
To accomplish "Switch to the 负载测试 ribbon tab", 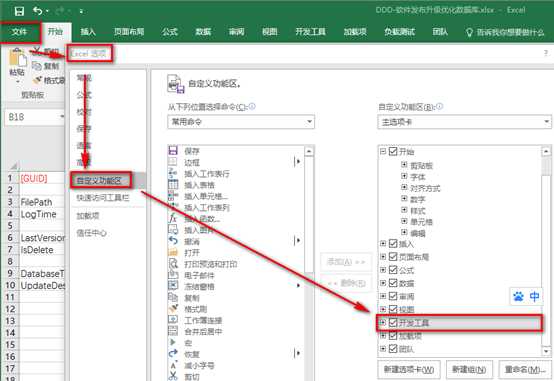I will [x=399, y=32].
